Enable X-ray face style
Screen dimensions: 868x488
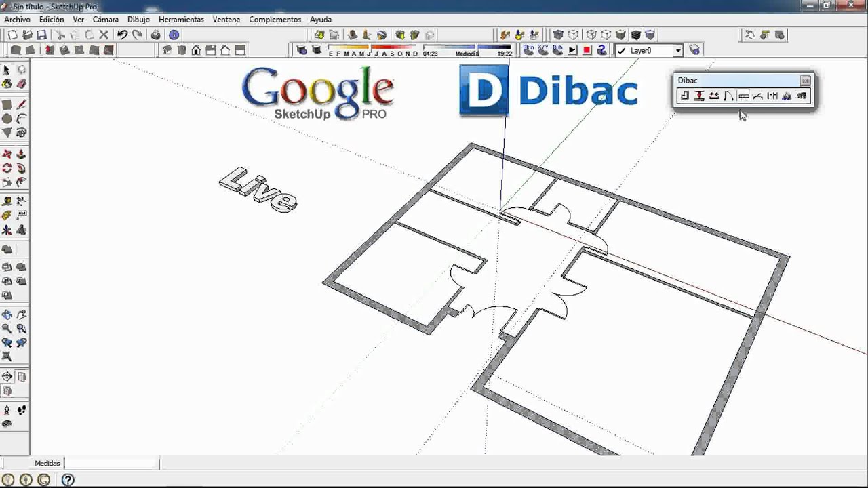coord(558,35)
